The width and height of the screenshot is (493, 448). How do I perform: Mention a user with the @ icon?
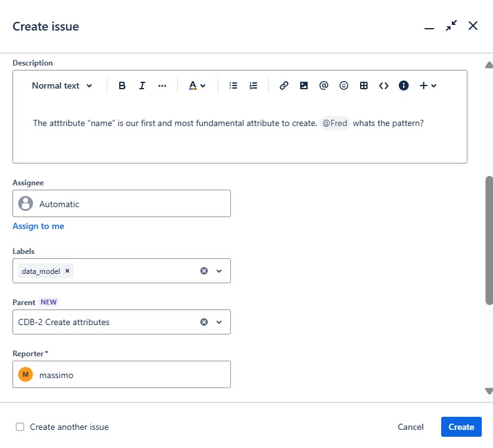pyautogui.click(x=323, y=85)
